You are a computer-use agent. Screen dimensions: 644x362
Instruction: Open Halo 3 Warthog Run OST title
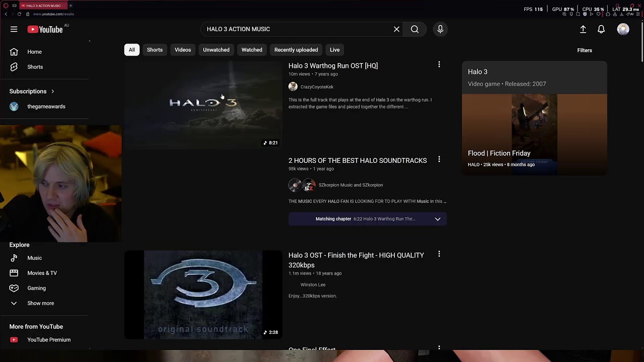click(x=333, y=66)
